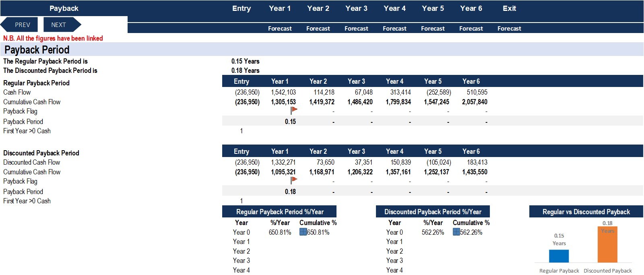The width and height of the screenshot is (644, 275).
Task: Select the 650.81% value under %/Year
Action: click(280, 232)
